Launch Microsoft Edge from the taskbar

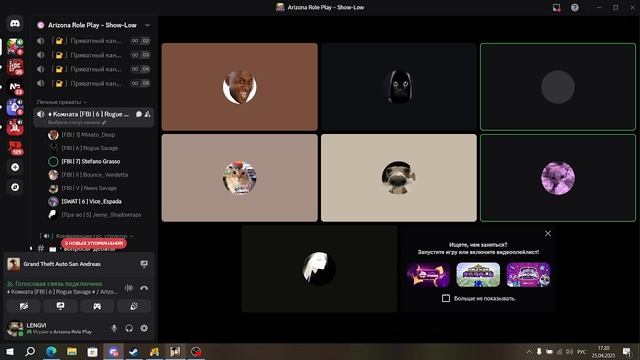pyautogui.click(x=51, y=351)
